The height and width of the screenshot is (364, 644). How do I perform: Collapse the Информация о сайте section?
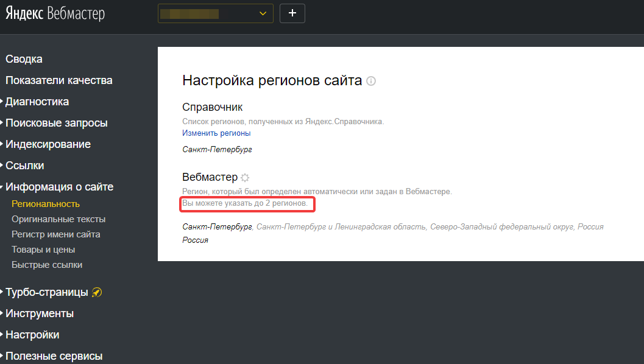pyautogui.click(x=59, y=187)
